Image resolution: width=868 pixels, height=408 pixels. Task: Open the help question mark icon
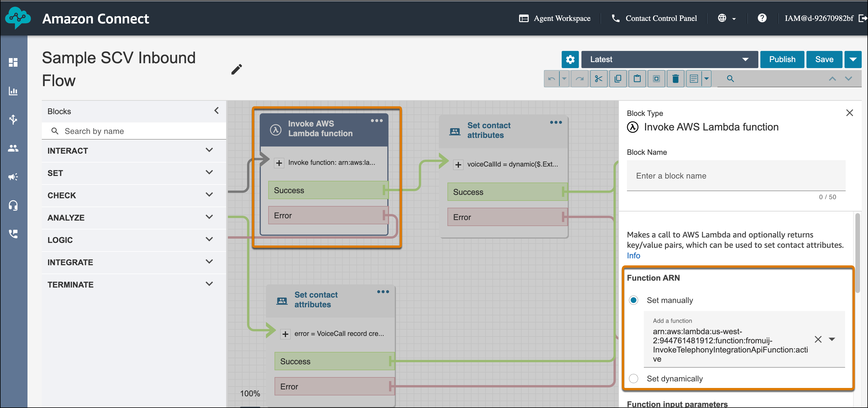pyautogui.click(x=762, y=18)
